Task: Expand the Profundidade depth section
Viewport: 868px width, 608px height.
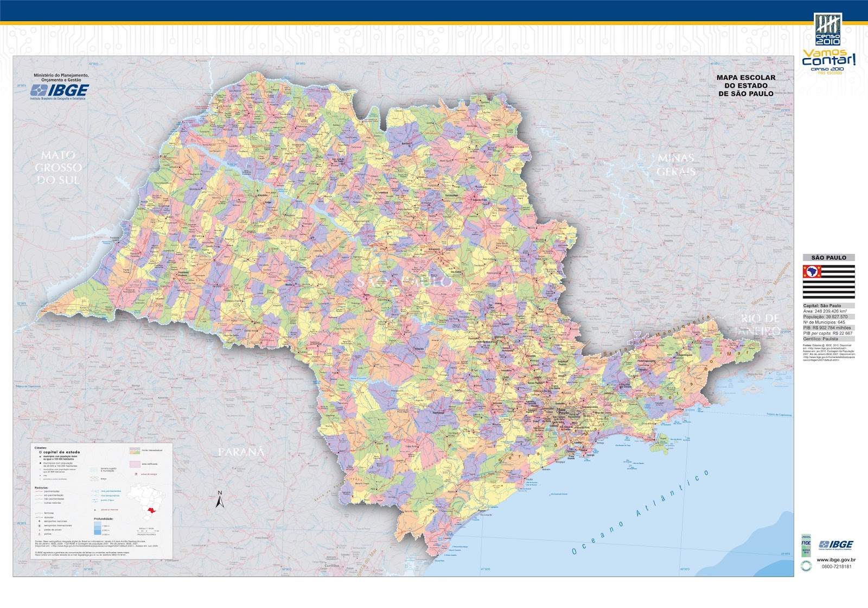Action: pos(104,519)
